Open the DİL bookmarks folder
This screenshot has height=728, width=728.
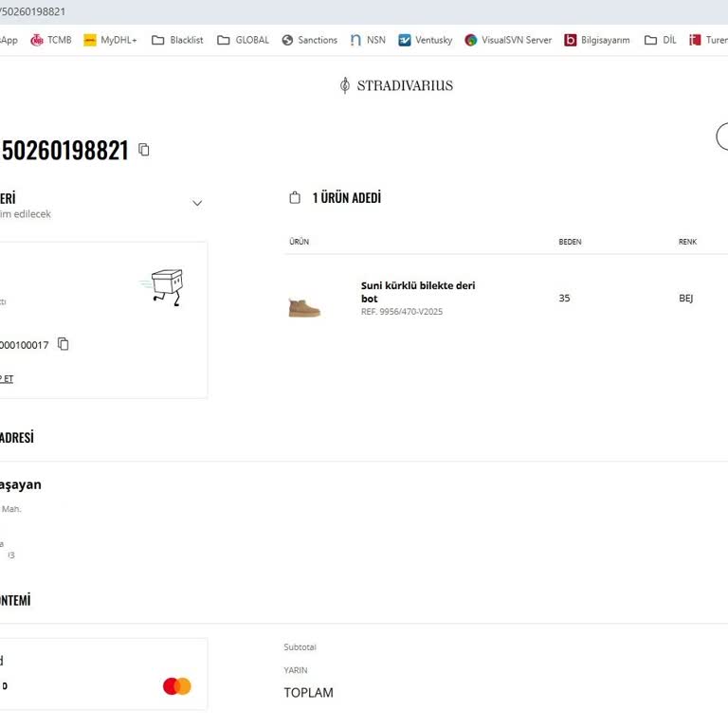click(x=660, y=40)
